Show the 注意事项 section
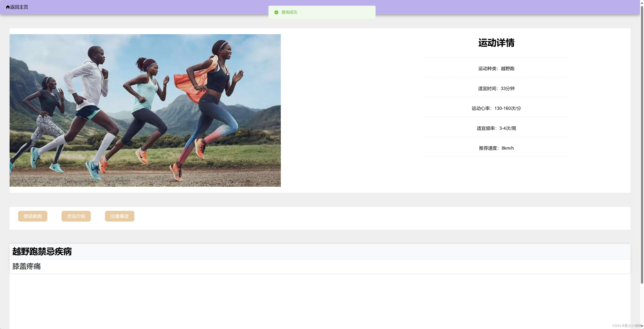Image resolution: width=644 pixels, height=329 pixels. point(119,216)
